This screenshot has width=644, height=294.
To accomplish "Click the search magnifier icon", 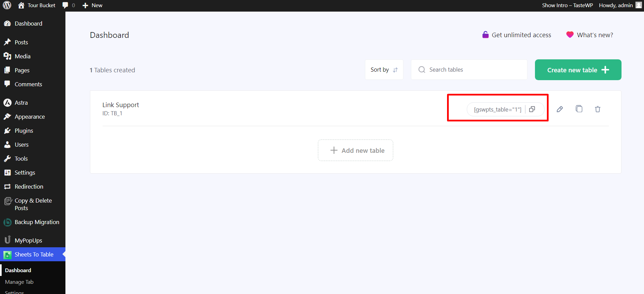I will tap(421, 70).
